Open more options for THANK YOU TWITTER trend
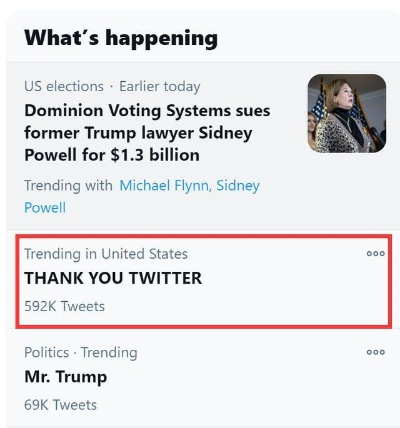The width and height of the screenshot is (400, 428). (376, 254)
